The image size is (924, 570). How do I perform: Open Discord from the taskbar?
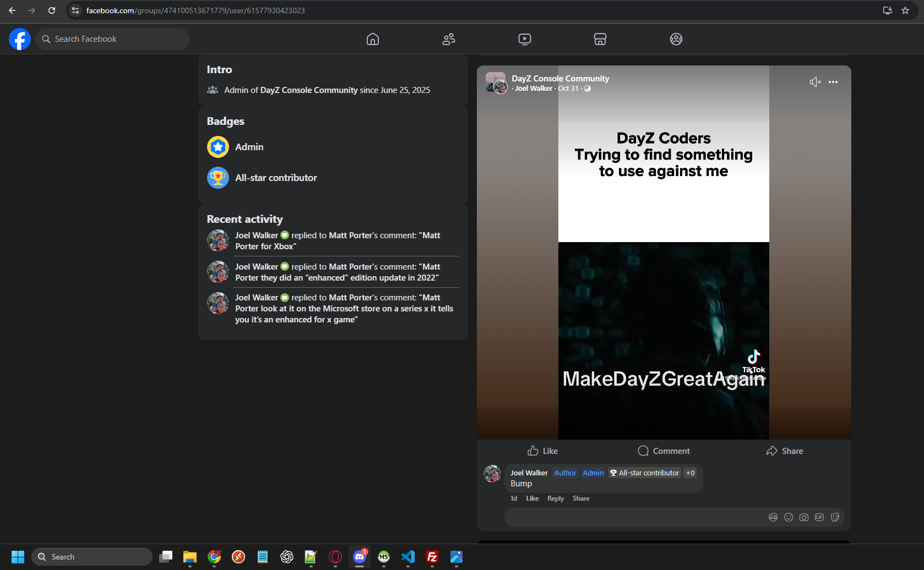(x=360, y=557)
